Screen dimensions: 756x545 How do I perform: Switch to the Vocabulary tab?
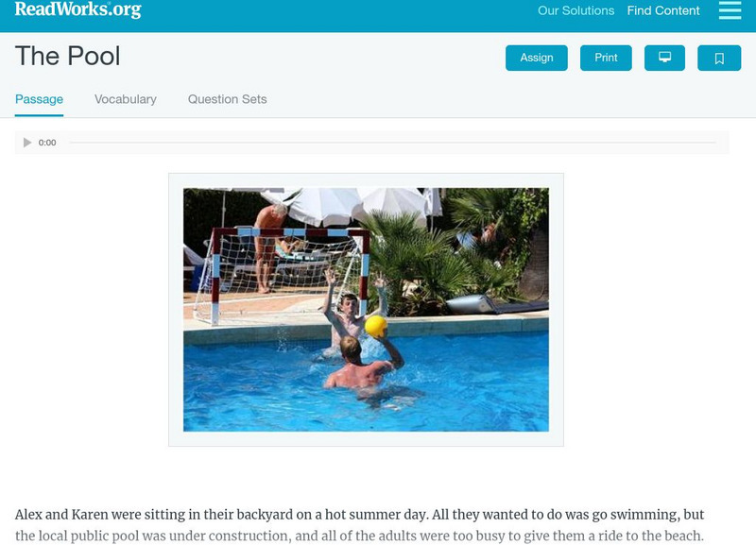point(126,99)
